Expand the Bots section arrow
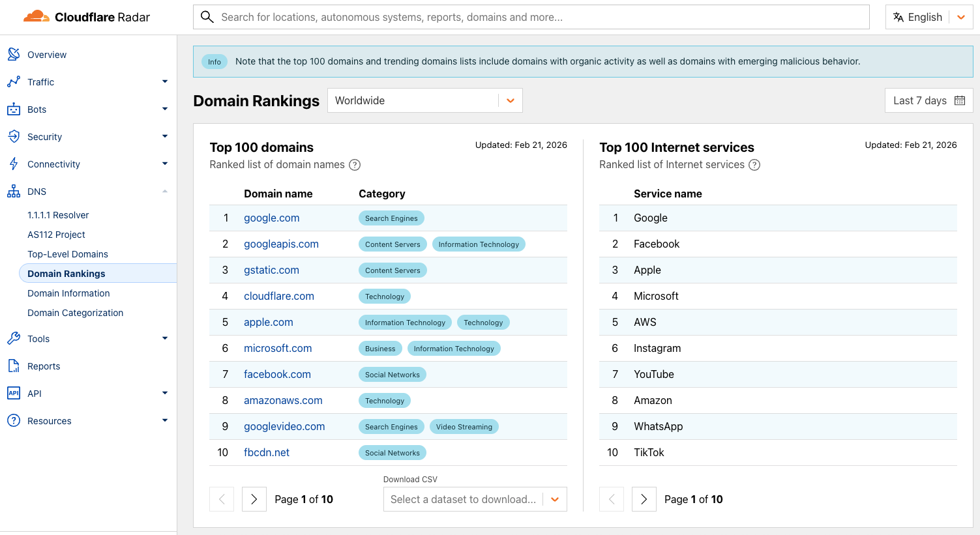 coord(165,109)
